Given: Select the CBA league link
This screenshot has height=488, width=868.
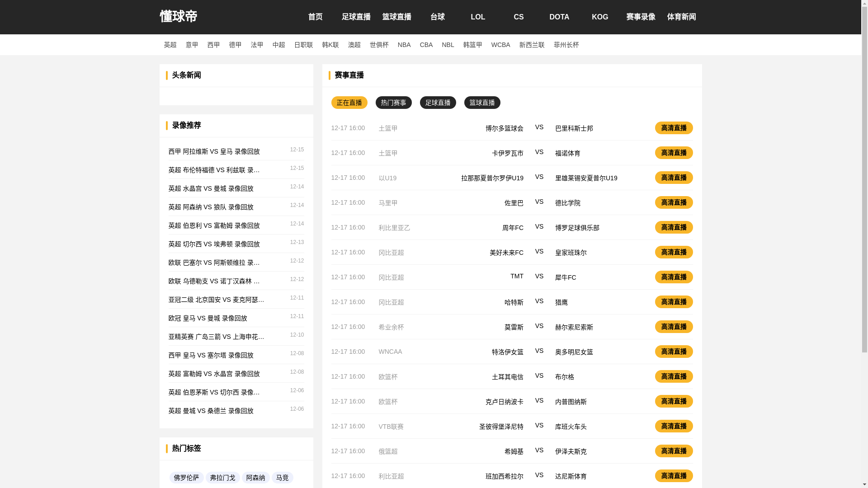Looking at the screenshot, I should click(x=426, y=45).
